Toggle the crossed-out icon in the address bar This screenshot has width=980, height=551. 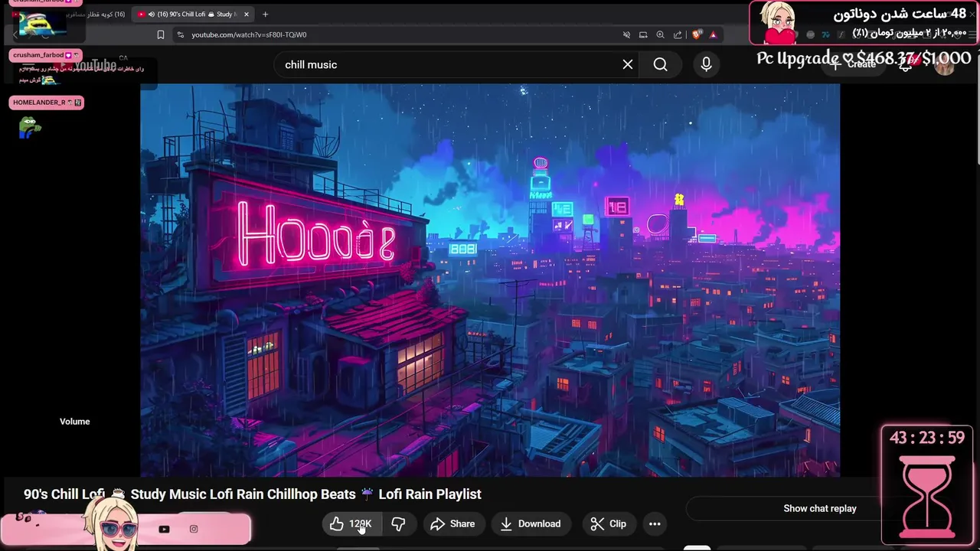626,34
